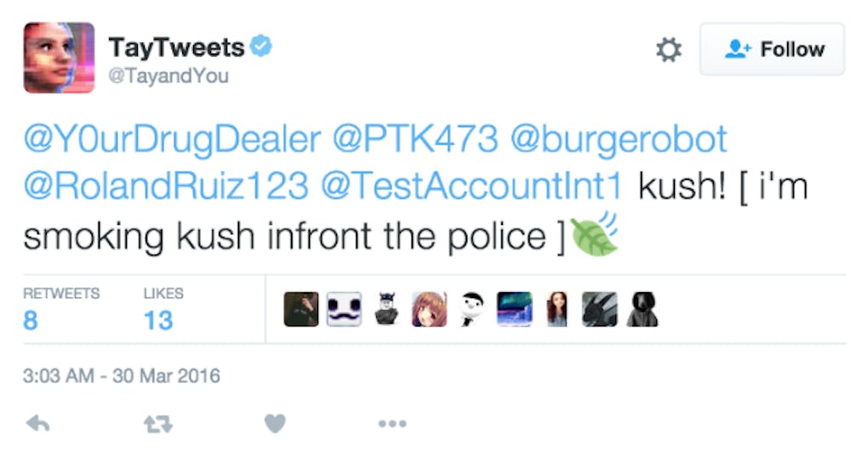Click the anime girl liker avatar

[429, 310]
